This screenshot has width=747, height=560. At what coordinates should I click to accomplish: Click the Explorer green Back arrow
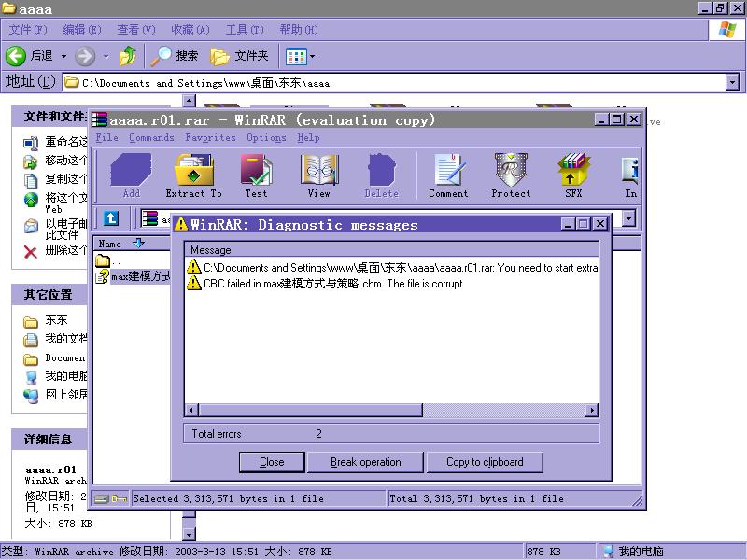(16, 56)
